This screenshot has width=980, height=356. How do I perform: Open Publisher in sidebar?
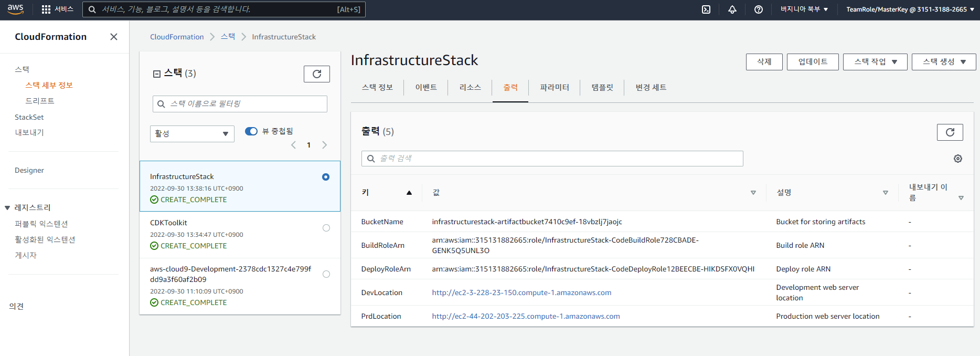pyautogui.click(x=26, y=256)
